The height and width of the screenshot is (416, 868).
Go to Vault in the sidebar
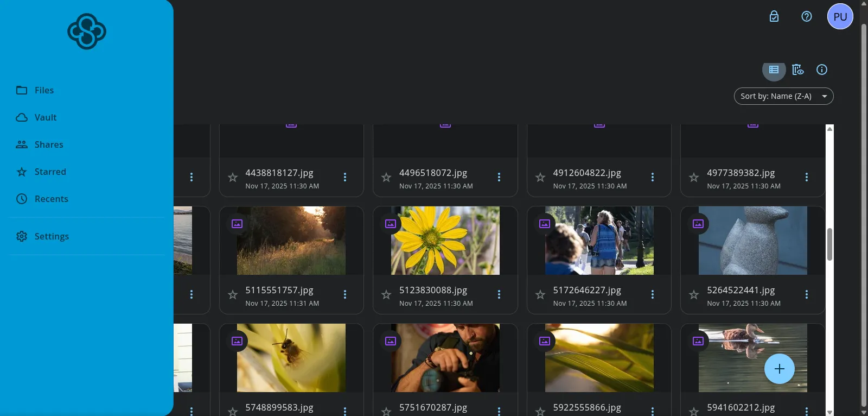45,117
